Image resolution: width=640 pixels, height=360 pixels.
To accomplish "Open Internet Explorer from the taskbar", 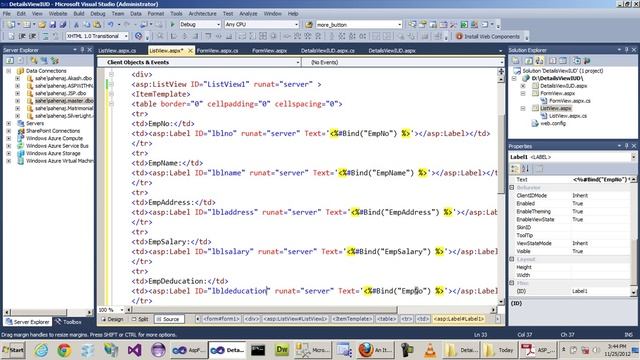I will (x=41, y=350).
